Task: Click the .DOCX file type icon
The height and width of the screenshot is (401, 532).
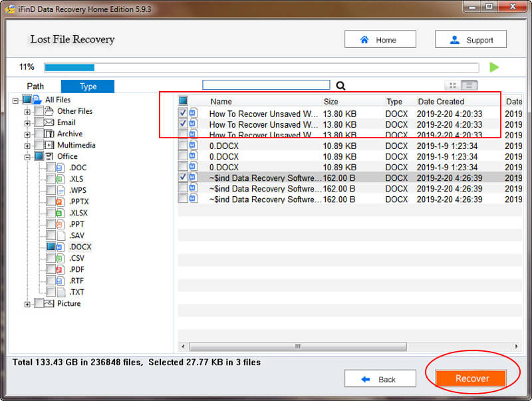Action: [x=60, y=247]
